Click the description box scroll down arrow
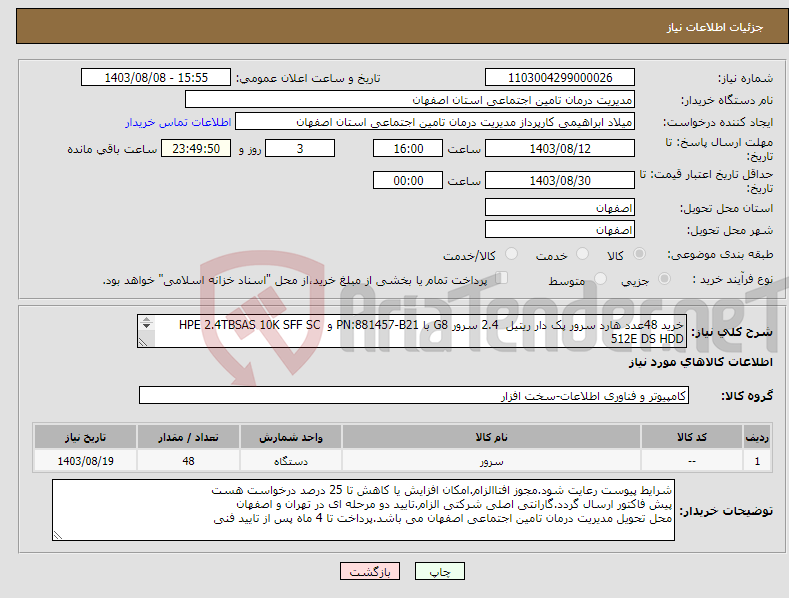Image resolution: width=789 pixels, height=598 pixels. pos(146,326)
